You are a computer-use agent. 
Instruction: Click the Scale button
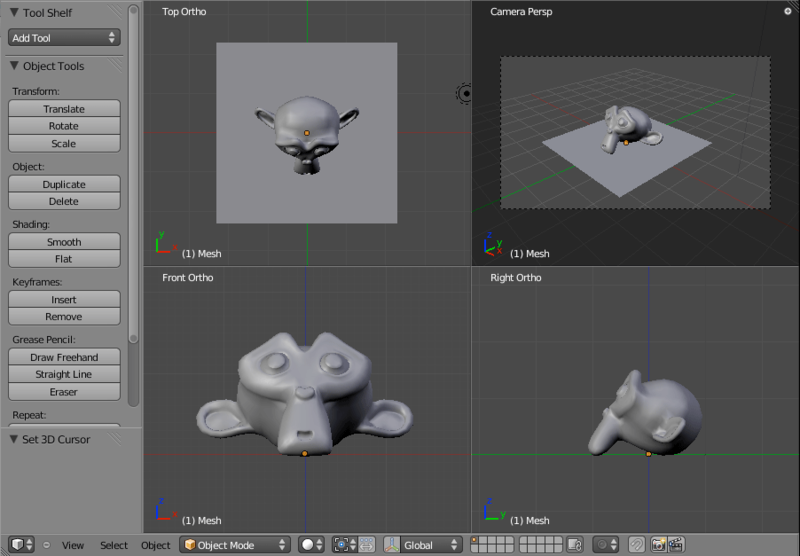pos(64,143)
